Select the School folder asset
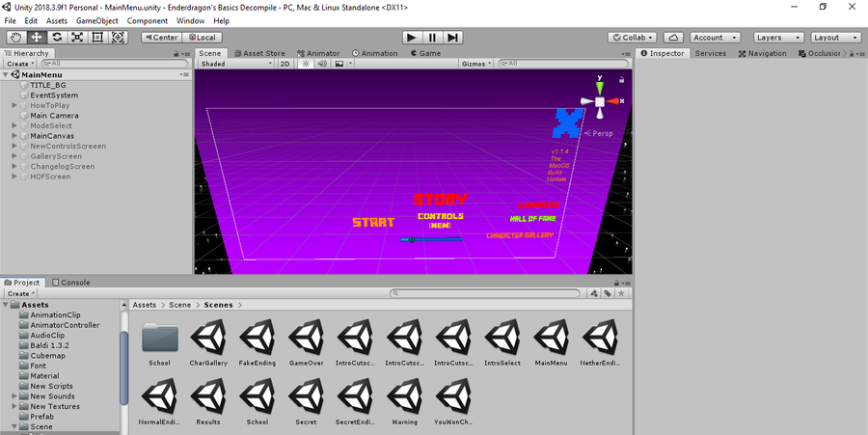Viewport: 868px width, 435px height. click(x=159, y=342)
